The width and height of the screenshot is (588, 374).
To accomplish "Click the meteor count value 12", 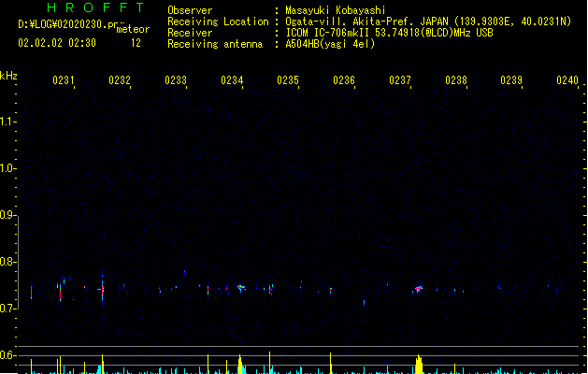I will click(x=136, y=43).
